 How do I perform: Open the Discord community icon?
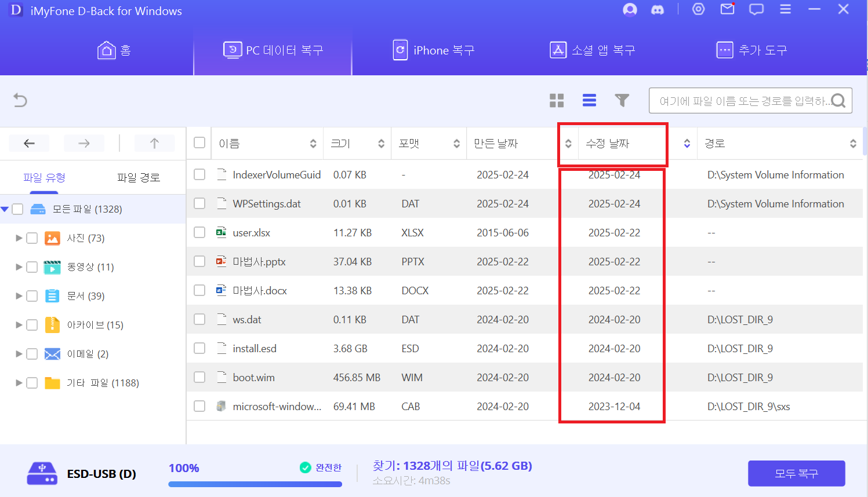click(x=658, y=10)
